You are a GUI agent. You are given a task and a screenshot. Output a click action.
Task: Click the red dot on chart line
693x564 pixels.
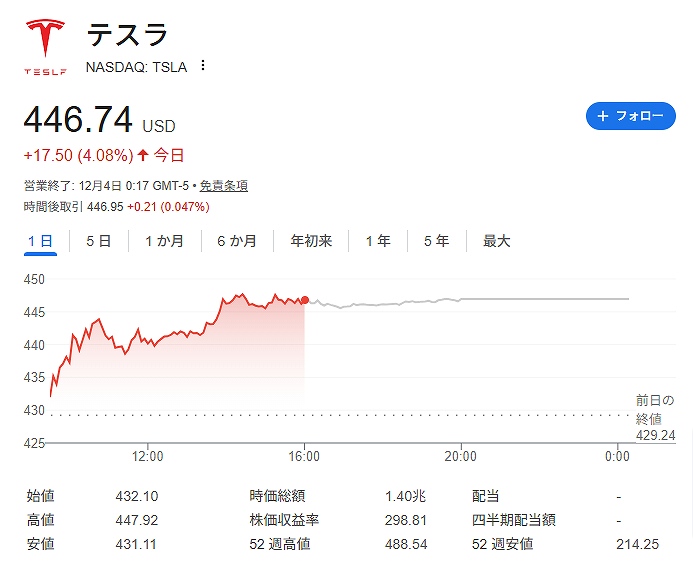tap(305, 300)
